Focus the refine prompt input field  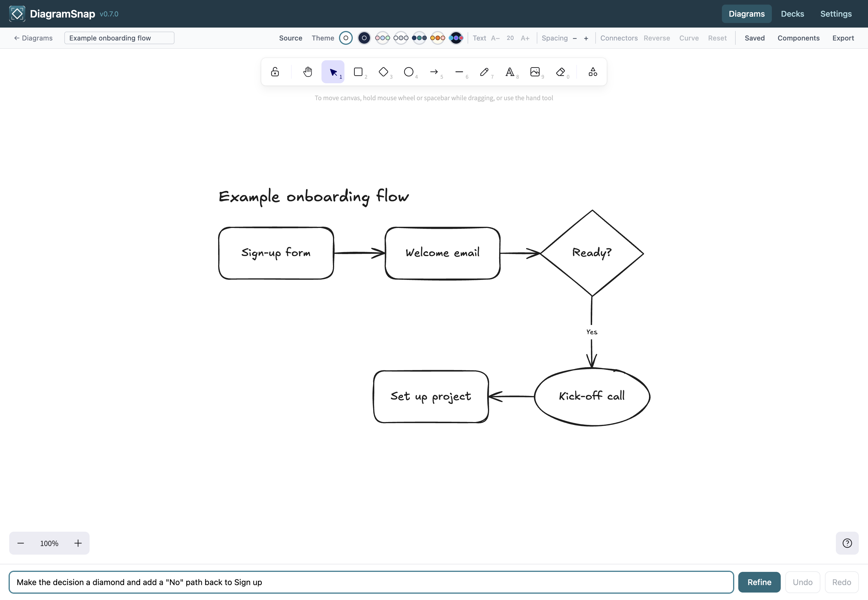coord(371,582)
